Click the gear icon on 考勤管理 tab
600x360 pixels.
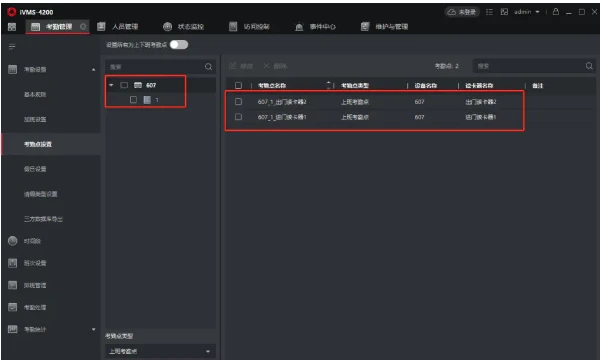tap(83, 26)
